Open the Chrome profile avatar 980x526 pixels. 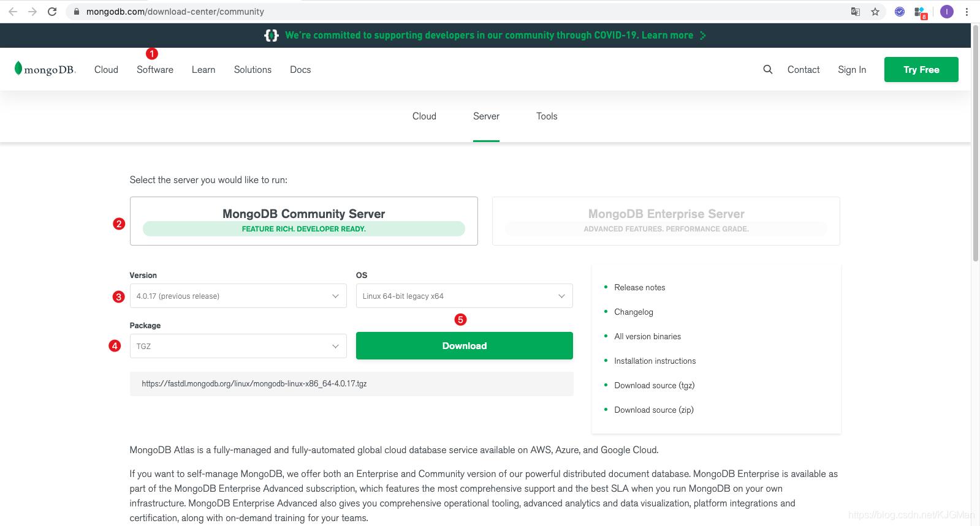coord(947,12)
